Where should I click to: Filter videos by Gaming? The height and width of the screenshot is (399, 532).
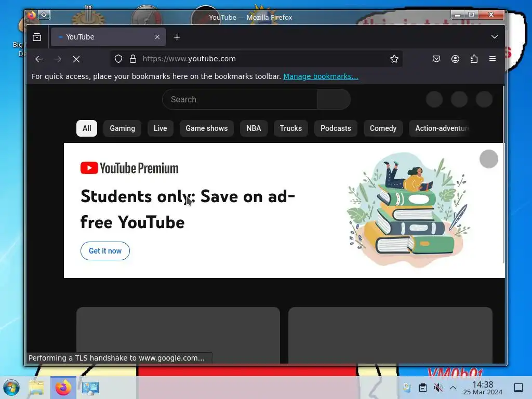coord(123,128)
